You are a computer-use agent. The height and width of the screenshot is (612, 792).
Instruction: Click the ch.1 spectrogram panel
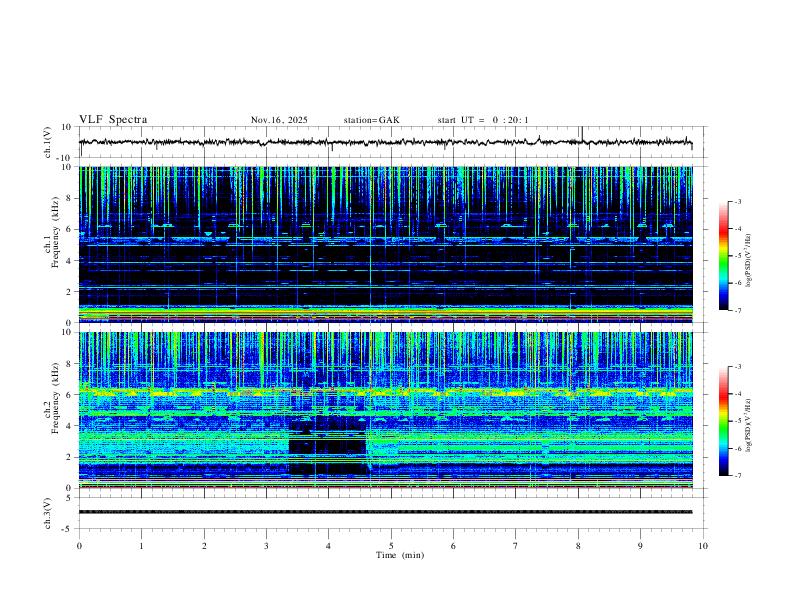(386, 244)
